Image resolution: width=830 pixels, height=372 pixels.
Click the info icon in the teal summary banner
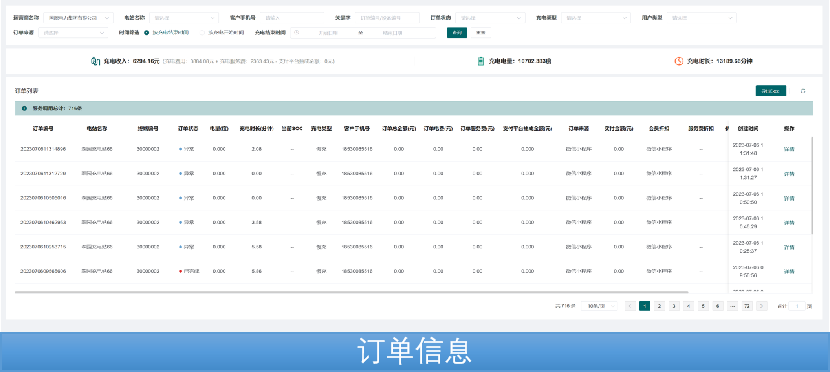[x=24, y=108]
